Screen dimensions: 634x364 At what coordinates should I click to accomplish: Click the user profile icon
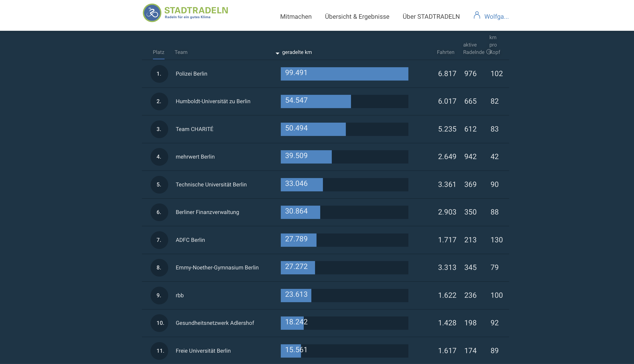click(x=477, y=15)
